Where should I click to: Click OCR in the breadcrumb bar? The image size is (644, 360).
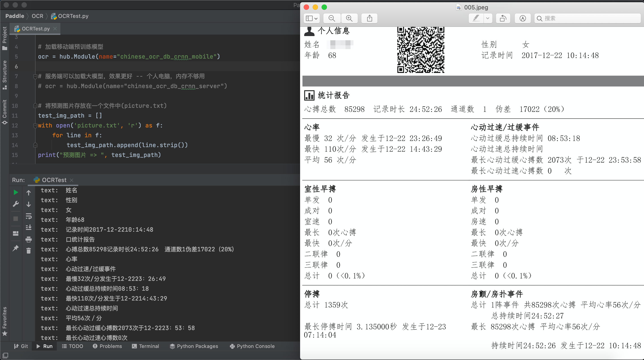[38, 16]
